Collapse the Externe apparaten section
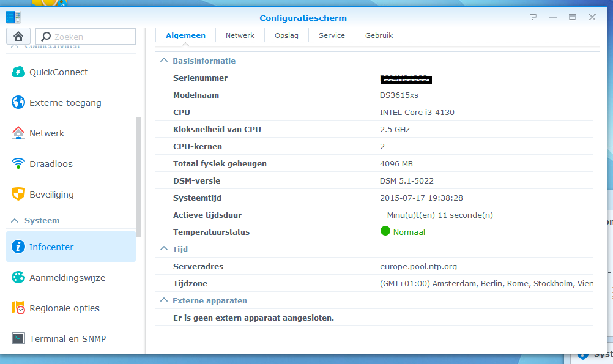 (164, 300)
